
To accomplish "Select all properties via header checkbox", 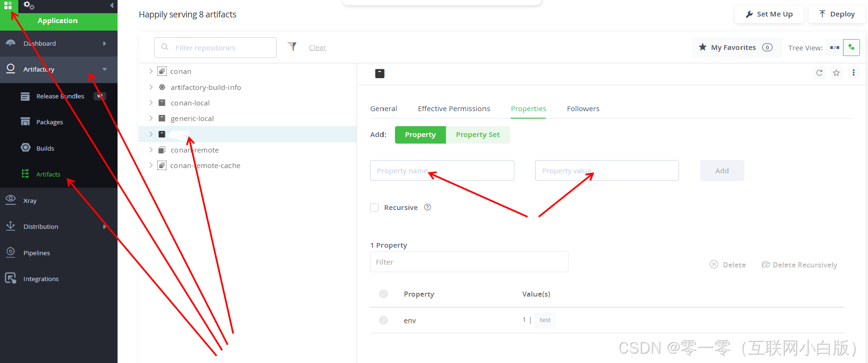I will pyautogui.click(x=384, y=294).
